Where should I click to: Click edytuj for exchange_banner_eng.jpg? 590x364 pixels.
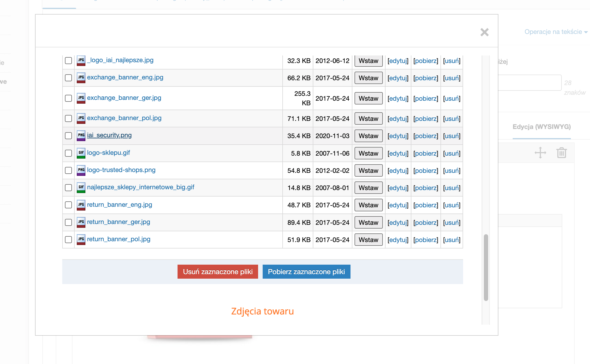[x=398, y=78]
